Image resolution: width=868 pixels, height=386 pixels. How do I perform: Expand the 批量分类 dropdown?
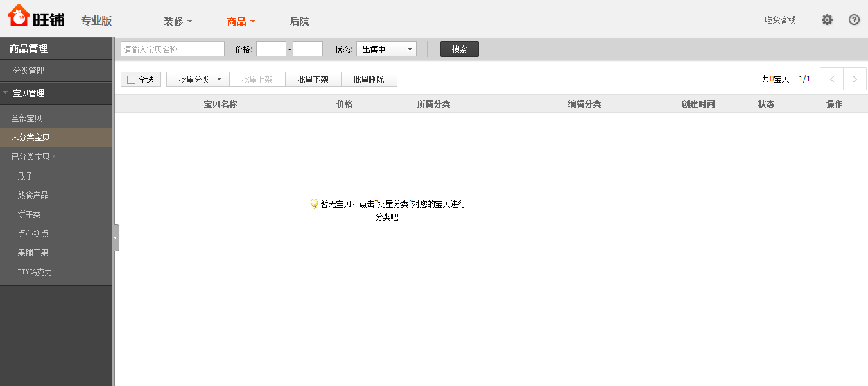click(198, 80)
